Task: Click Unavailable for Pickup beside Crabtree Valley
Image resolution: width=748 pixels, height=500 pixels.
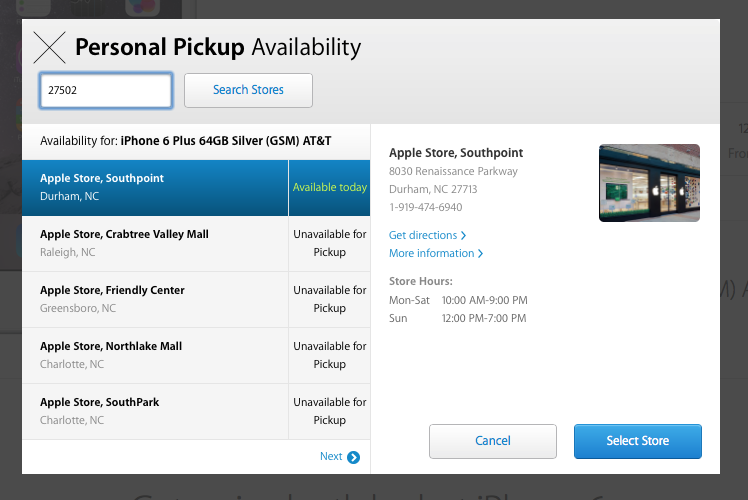Action: pos(329,243)
